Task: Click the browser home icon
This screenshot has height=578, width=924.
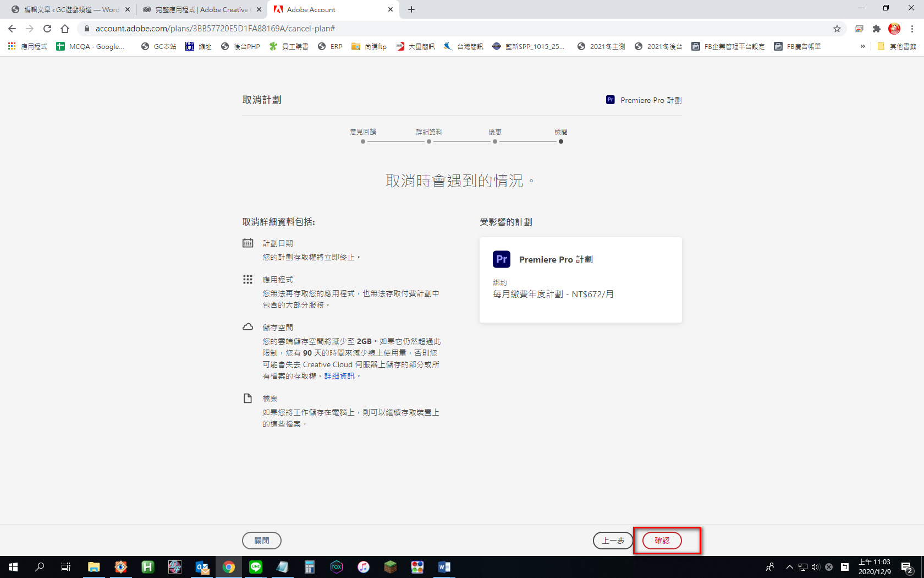Action: click(x=65, y=29)
